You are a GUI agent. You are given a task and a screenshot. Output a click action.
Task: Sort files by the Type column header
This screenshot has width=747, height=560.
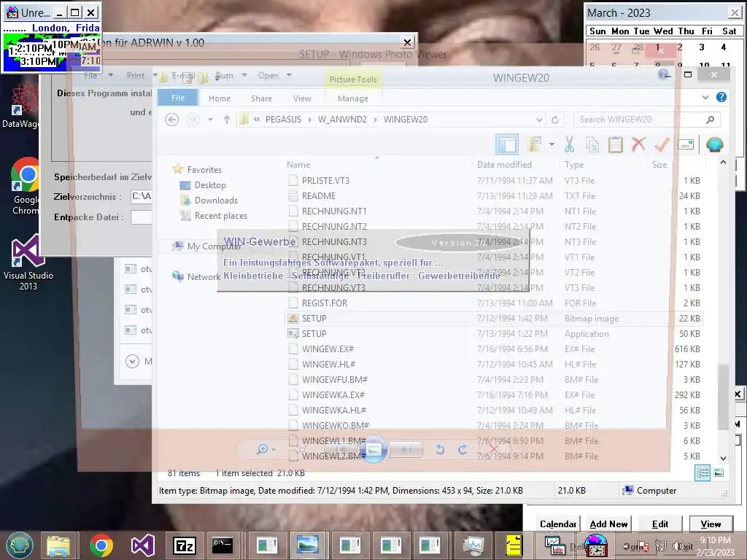(574, 165)
